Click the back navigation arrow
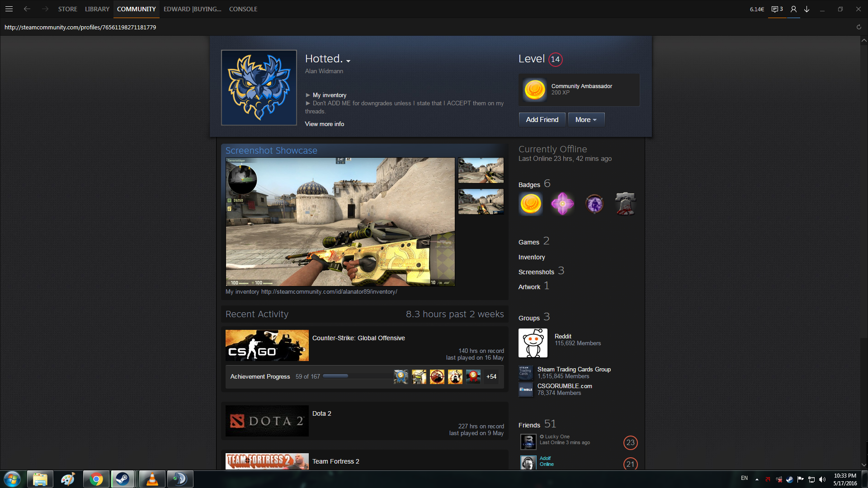 click(27, 9)
